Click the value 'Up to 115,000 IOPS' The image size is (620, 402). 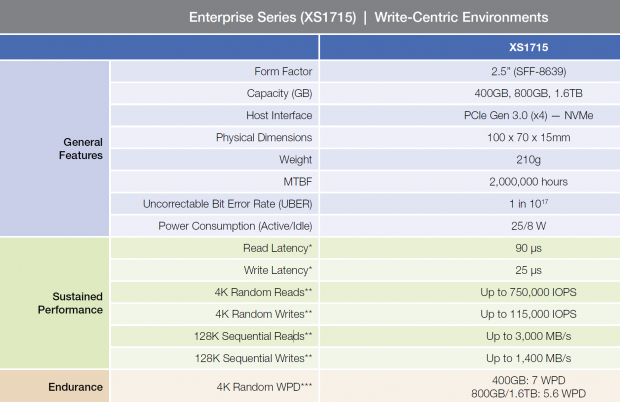point(528,314)
